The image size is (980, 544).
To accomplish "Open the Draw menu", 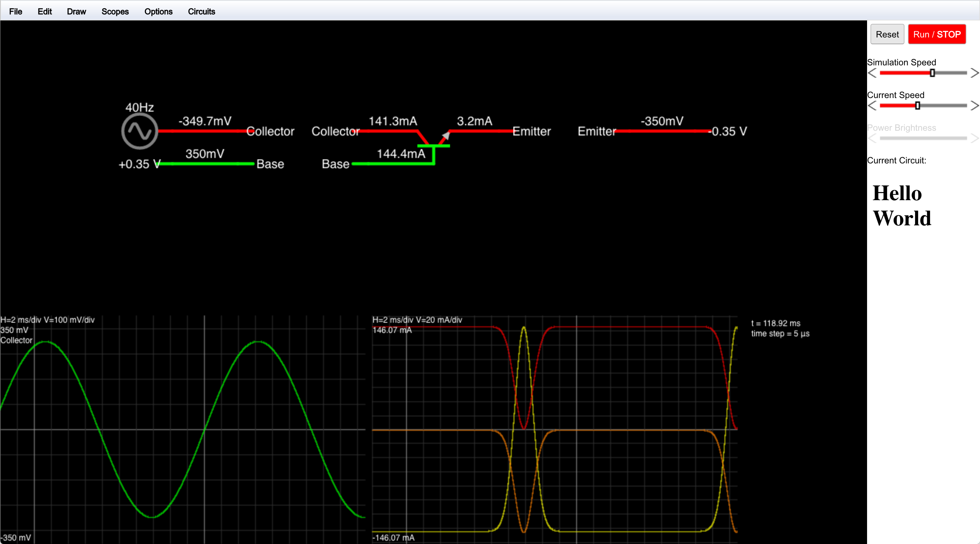I will pos(76,12).
